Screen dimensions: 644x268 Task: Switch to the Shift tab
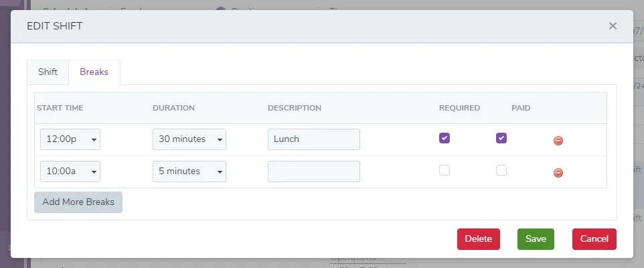(x=48, y=72)
